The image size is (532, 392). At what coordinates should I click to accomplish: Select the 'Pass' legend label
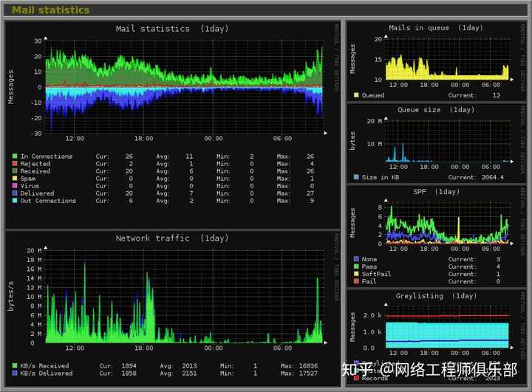coord(369,267)
